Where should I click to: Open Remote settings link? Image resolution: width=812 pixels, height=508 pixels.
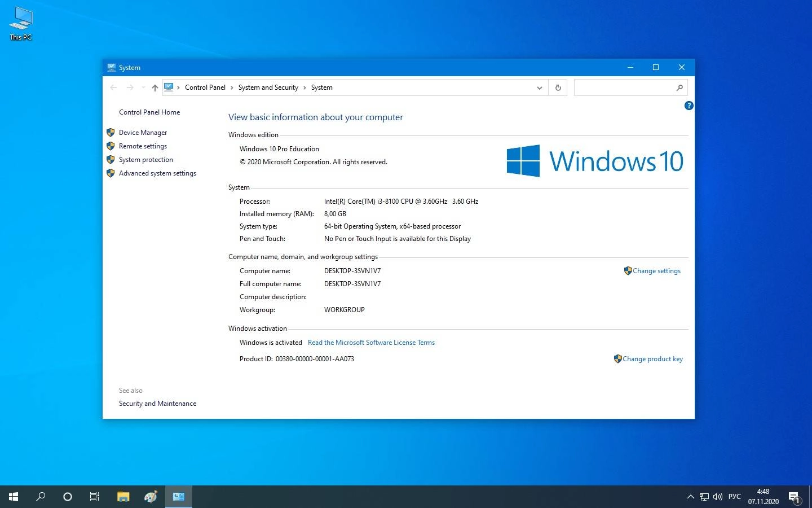143,146
